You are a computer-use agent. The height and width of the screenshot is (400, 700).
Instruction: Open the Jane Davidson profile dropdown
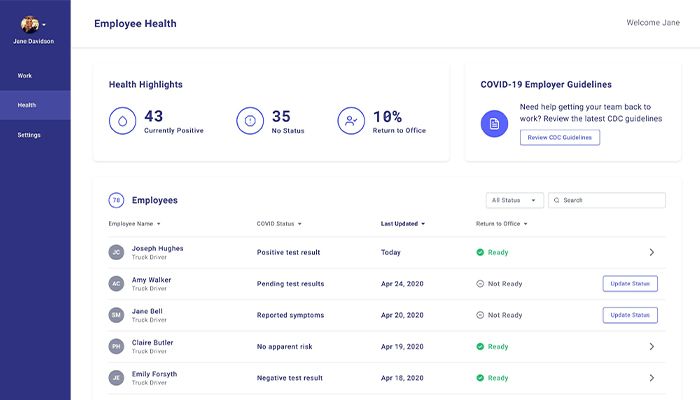34,24
